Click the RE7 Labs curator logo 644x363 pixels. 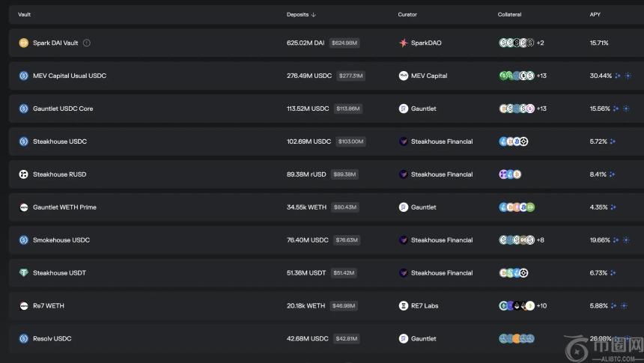pos(404,306)
